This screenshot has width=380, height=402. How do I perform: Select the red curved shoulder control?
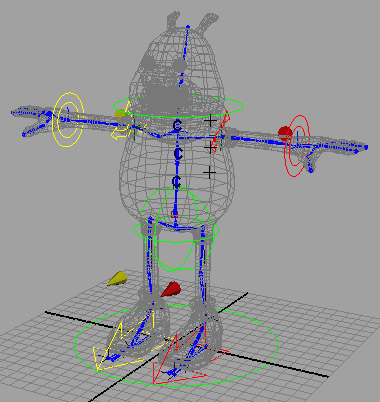[x=221, y=131]
